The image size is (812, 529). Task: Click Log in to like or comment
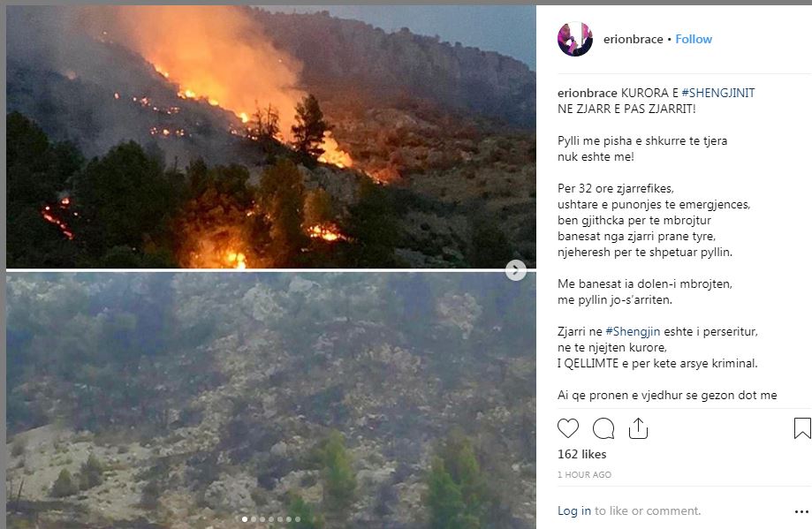573,510
